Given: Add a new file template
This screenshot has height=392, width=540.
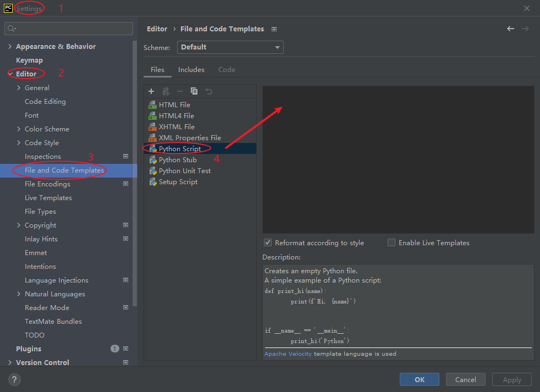Looking at the screenshot, I should 151,91.
